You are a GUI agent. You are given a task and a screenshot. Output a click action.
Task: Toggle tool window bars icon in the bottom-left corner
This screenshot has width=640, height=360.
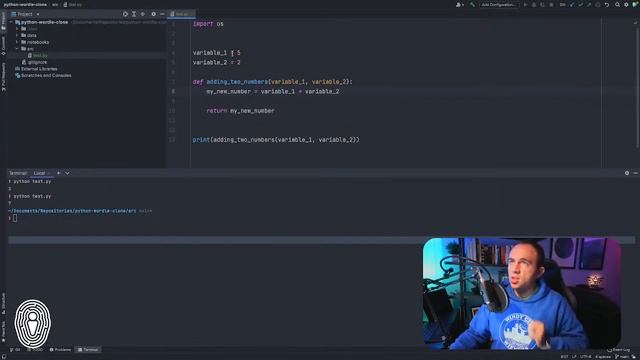coord(3,356)
